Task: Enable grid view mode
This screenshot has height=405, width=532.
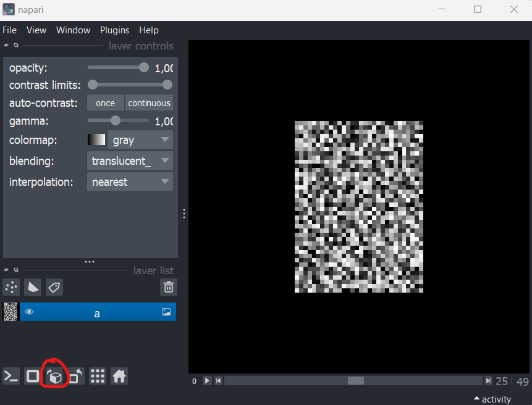Action: 97,375
